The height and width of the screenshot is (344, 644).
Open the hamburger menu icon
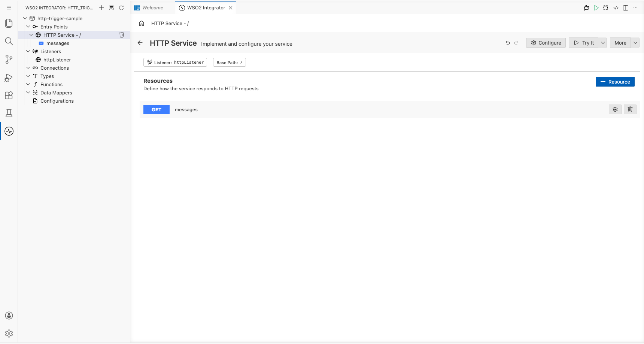(9, 7)
